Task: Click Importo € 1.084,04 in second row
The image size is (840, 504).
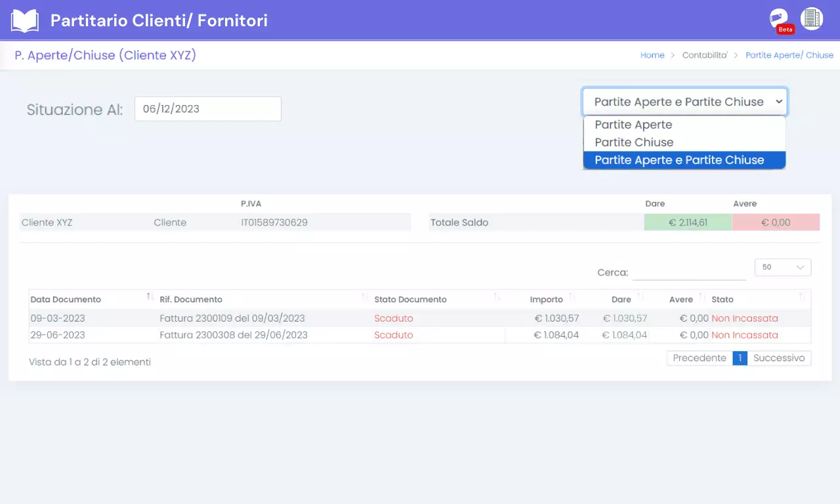Action: (x=556, y=335)
